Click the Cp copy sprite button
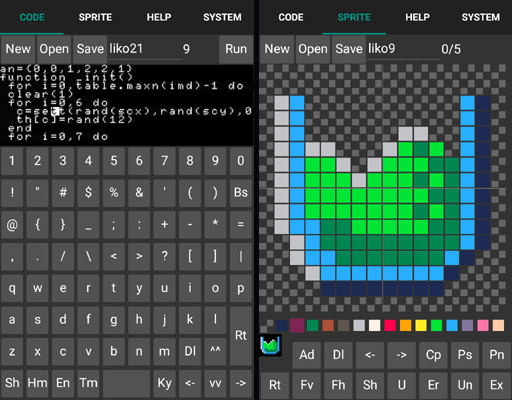Screen dimensions: 512x400 [433, 355]
